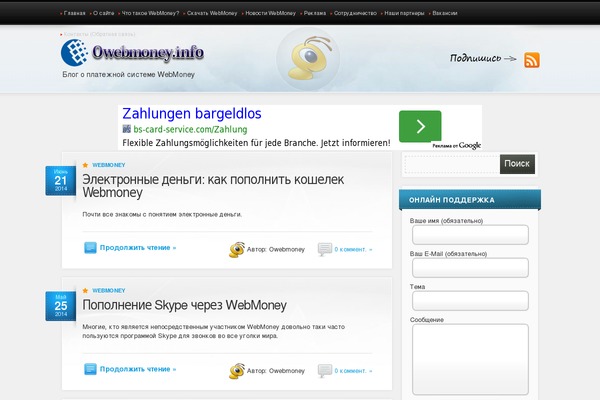This screenshot has width=600, height=400.
Task: Click the Owebmoney.info site title
Action: [148, 52]
